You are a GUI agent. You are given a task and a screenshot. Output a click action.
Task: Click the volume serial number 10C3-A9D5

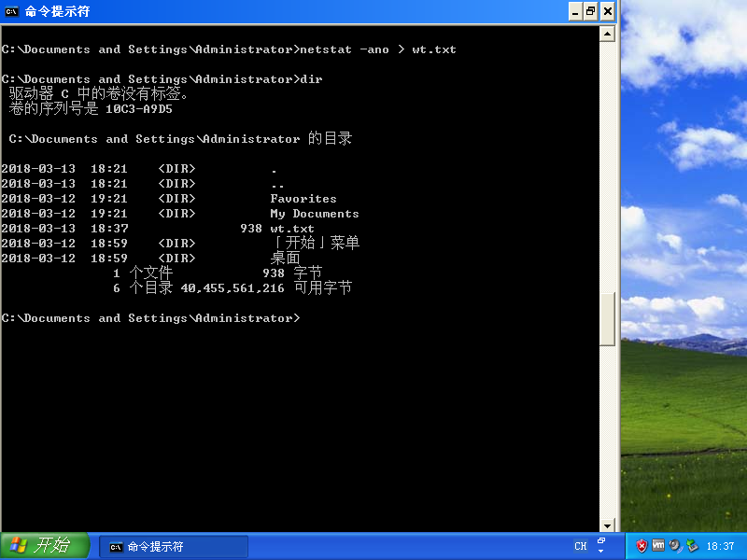pyautogui.click(x=138, y=109)
